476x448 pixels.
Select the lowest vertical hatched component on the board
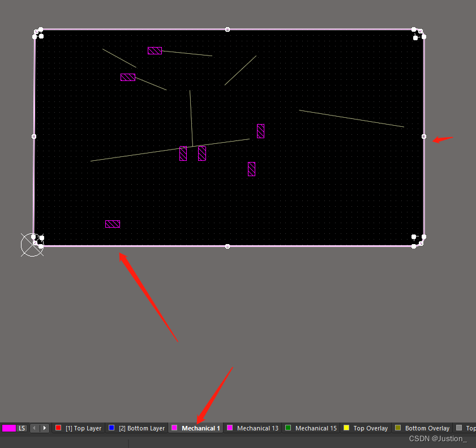tap(251, 169)
